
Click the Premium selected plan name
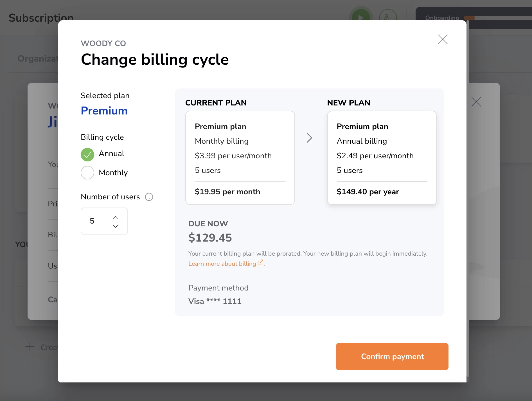pos(104,111)
